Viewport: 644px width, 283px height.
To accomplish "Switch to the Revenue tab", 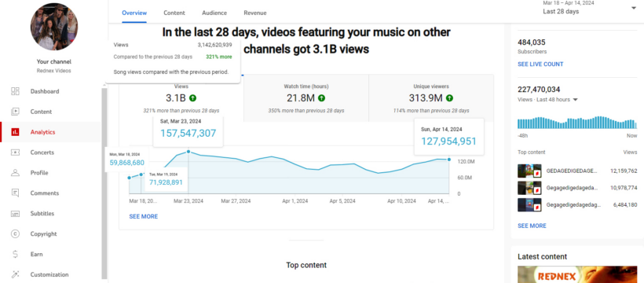I will 255,13.
